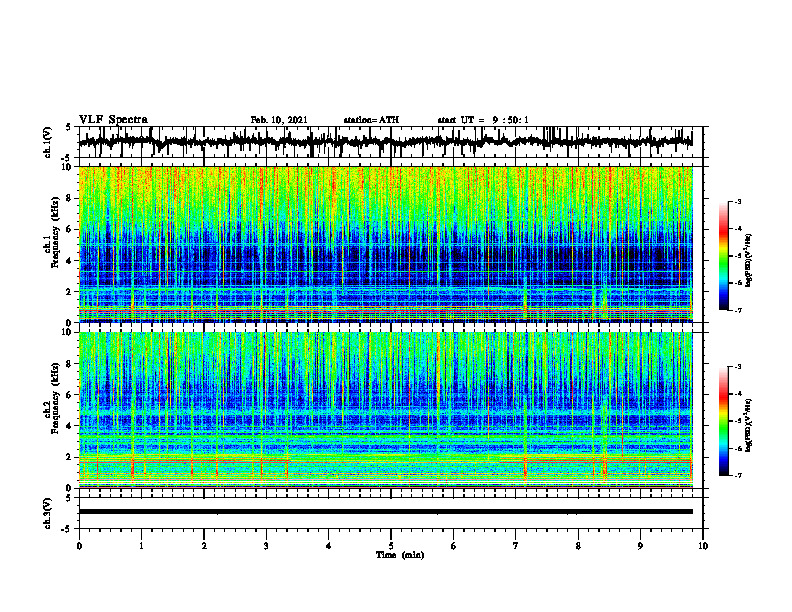Click the "ch.1(V)" waveform axis label

pos(47,142)
